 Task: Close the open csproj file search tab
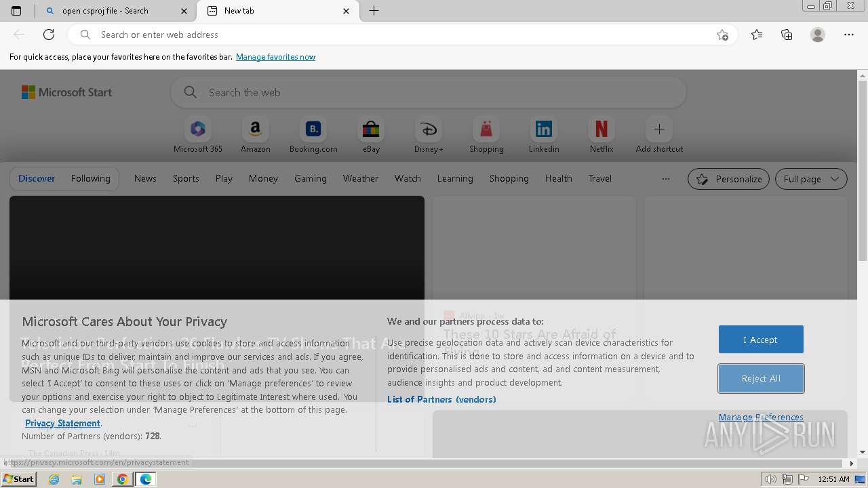(184, 11)
